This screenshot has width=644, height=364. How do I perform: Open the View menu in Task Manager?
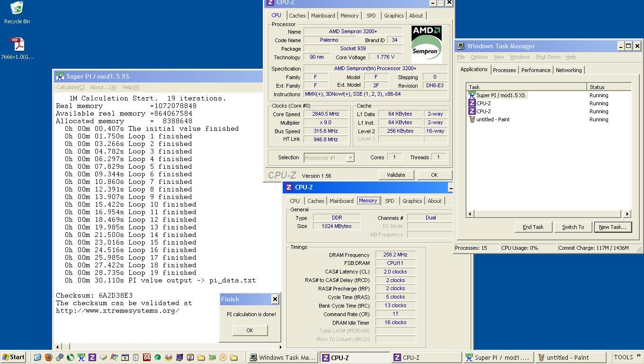tap(499, 57)
